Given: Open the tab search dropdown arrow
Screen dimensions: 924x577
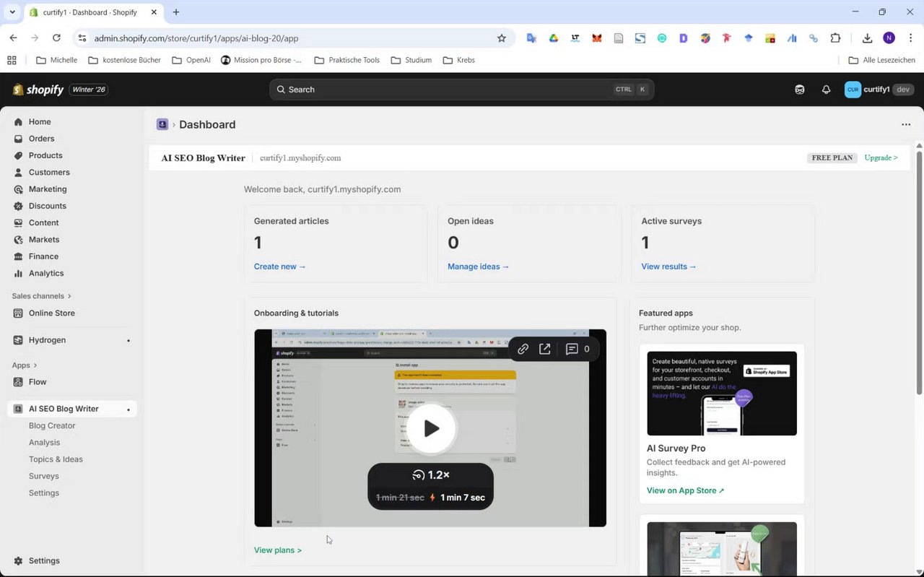Looking at the screenshot, I should click(x=12, y=12).
